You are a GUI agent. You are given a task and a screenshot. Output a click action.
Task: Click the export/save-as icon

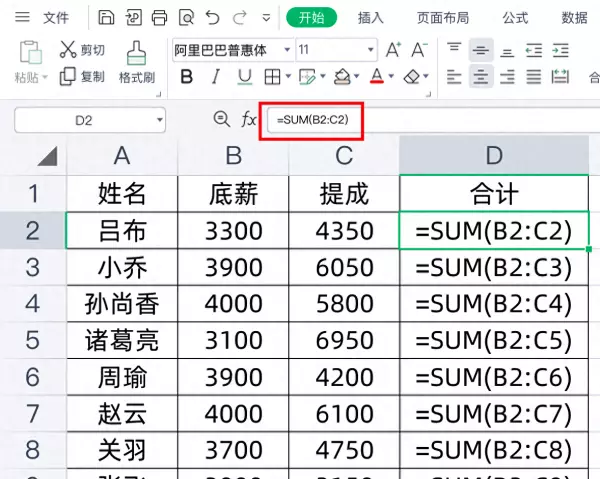click(134, 18)
